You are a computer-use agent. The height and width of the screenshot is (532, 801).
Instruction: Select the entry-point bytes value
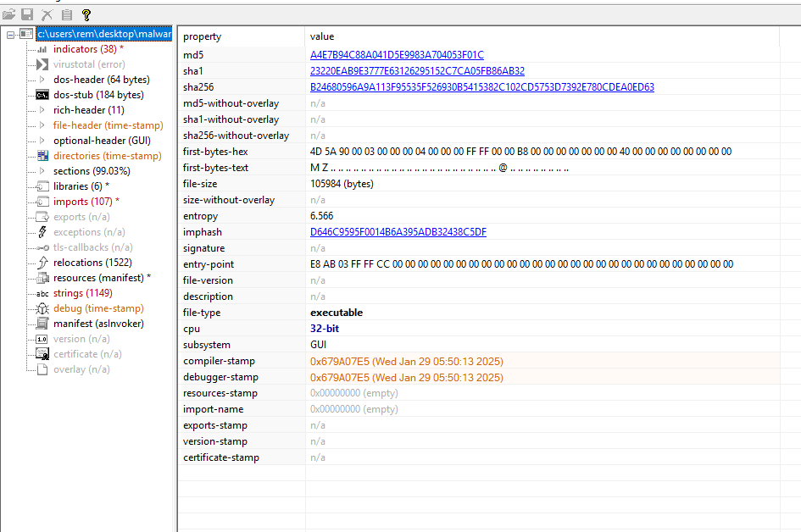[521, 264]
